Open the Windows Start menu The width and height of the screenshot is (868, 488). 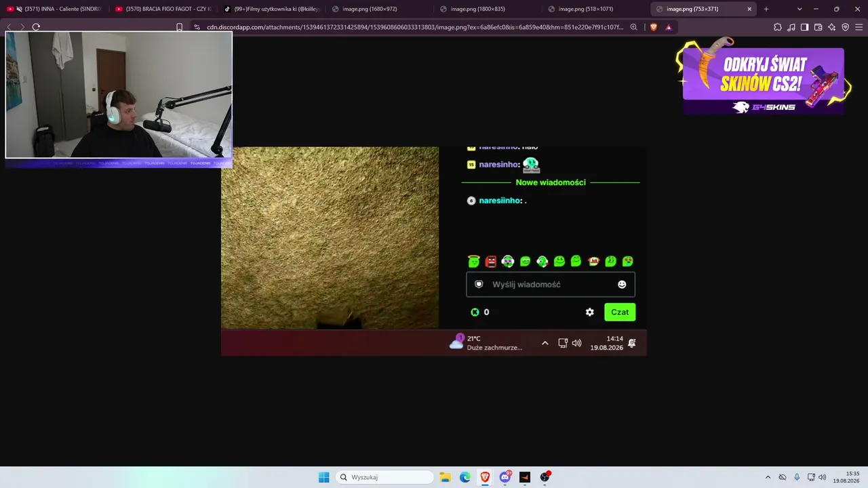pyautogui.click(x=324, y=477)
